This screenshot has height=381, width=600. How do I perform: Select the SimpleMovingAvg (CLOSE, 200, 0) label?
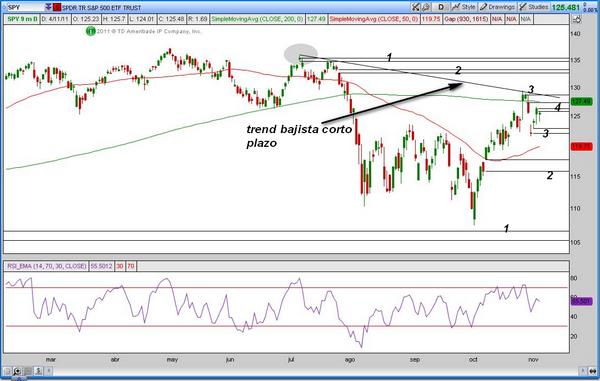(258, 19)
